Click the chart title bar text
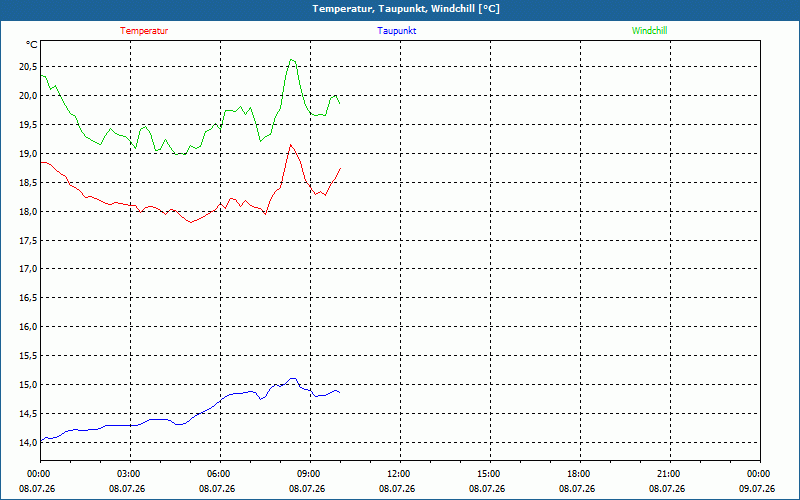The width and height of the screenshot is (800, 500). click(406, 9)
